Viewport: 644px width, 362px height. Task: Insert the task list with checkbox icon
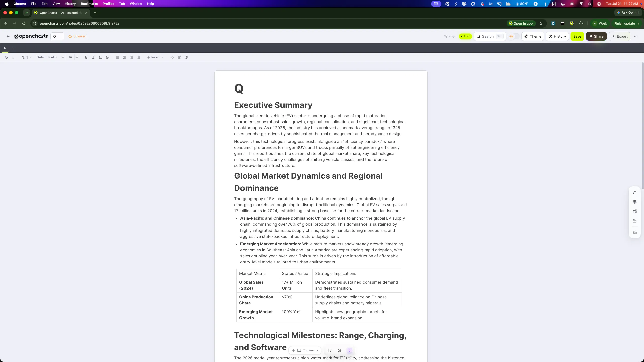[x=138, y=57]
